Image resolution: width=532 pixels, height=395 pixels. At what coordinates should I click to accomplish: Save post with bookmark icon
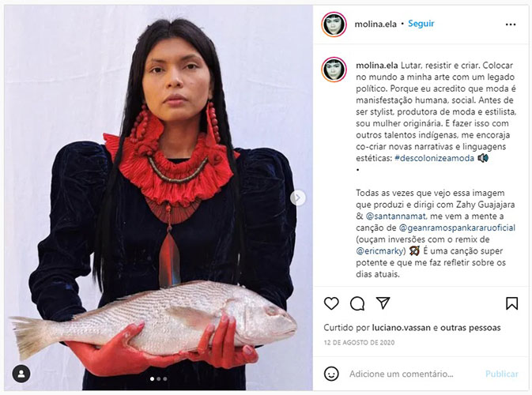[x=511, y=303]
